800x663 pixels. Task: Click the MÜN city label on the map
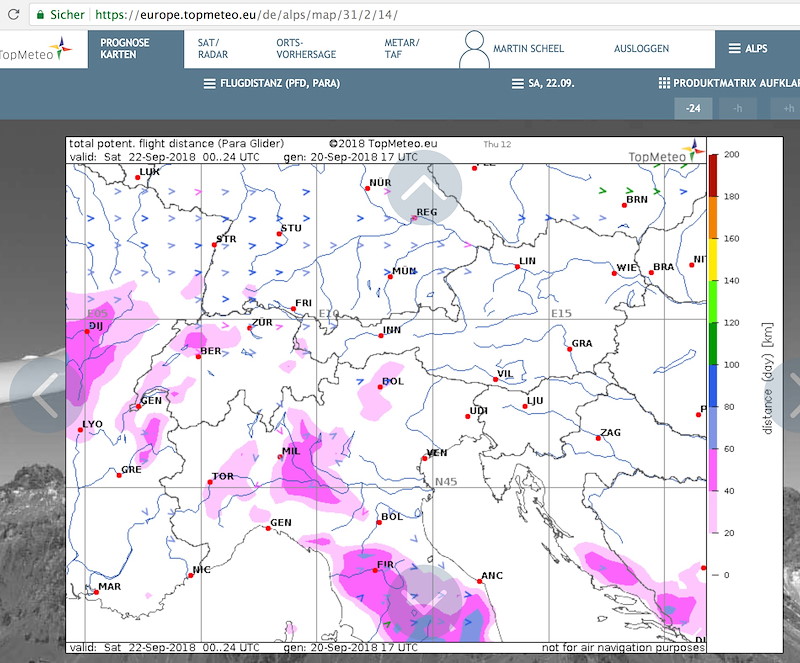tap(405, 271)
